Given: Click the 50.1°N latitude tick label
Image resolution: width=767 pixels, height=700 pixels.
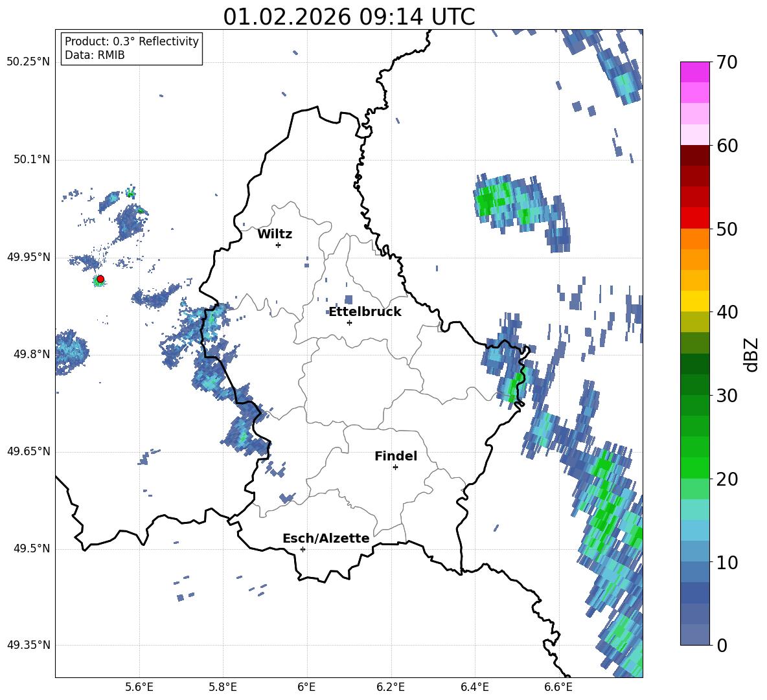Looking at the screenshot, I should pyautogui.click(x=31, y=159).
